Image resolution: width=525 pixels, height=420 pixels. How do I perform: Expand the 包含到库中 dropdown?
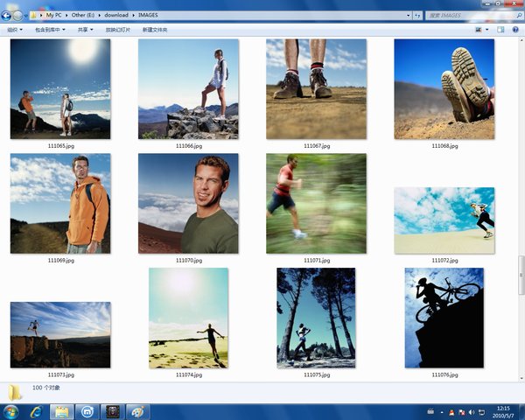[50, 30]
